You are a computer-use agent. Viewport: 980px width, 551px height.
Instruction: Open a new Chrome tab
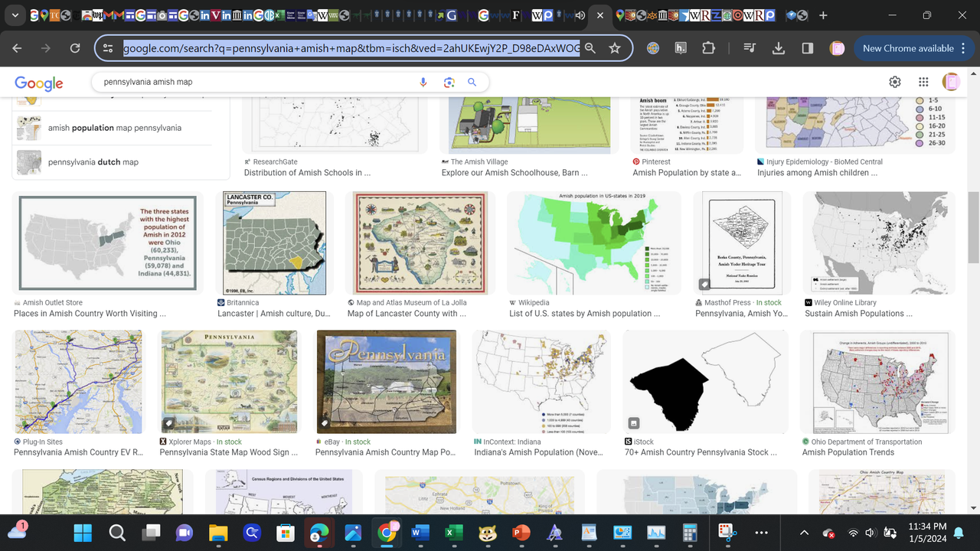(x=823, y=15)
